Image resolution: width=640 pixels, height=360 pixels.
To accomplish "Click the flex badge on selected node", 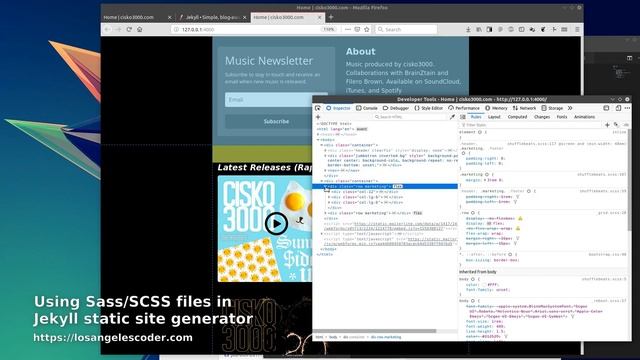I will [398, 186].
